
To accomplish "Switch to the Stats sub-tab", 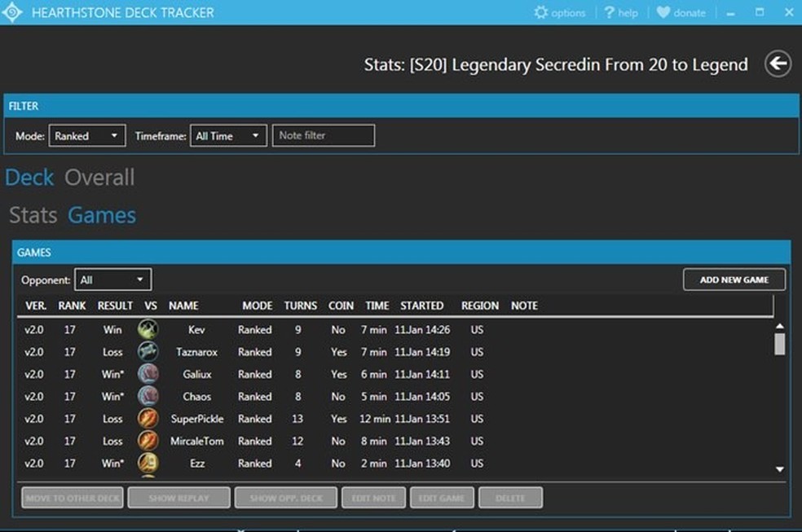I will point(33,215).
